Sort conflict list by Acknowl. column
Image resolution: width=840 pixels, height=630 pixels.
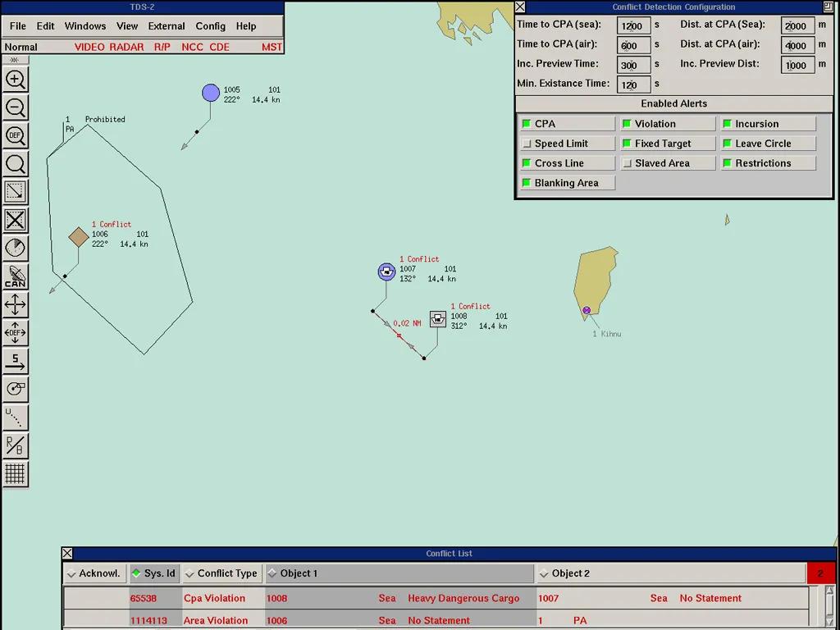94,573
